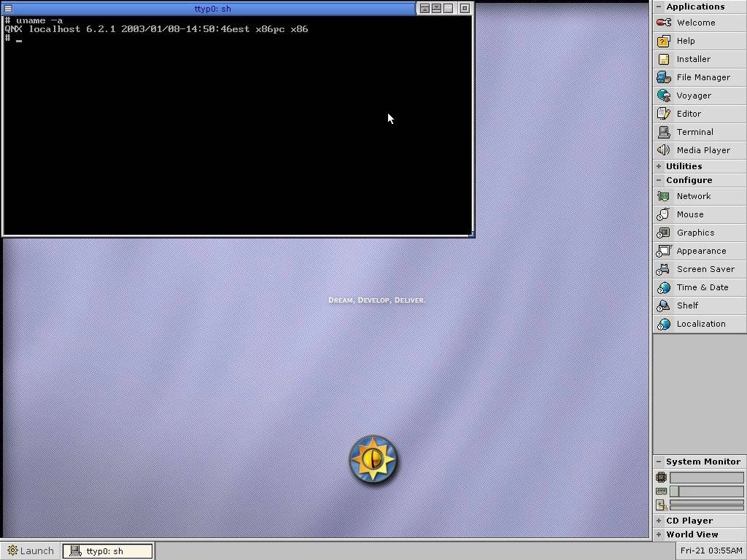Click the memory icon in System Monitor
747x560 pixels.
[x=661, y=491]
